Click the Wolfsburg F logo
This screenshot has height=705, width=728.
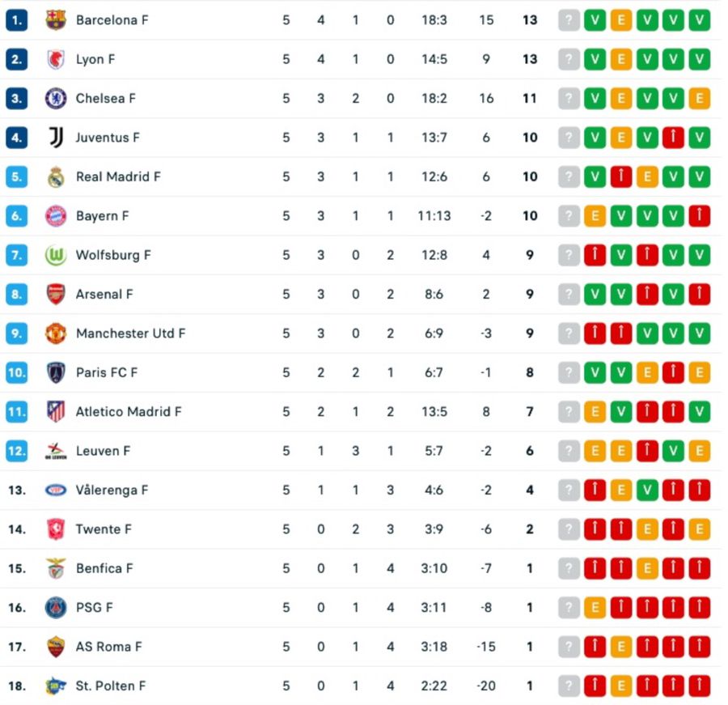[x=55, y=255]
